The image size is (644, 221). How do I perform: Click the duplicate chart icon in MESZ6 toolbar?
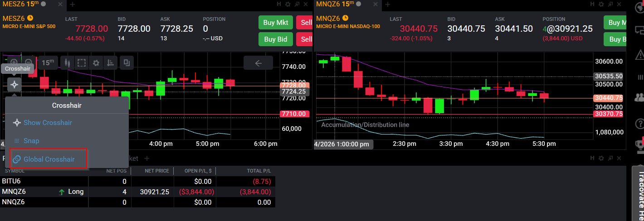[127, 62]
